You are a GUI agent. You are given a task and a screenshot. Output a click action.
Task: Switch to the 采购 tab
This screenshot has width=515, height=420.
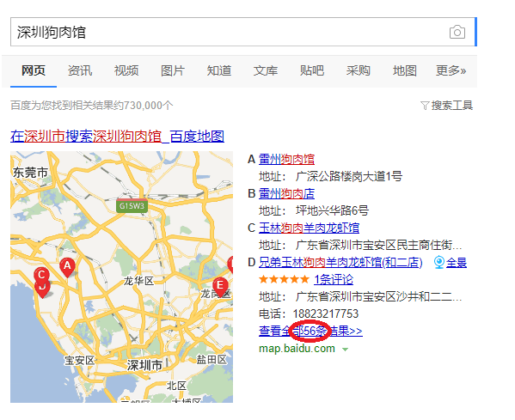[358, 70]
